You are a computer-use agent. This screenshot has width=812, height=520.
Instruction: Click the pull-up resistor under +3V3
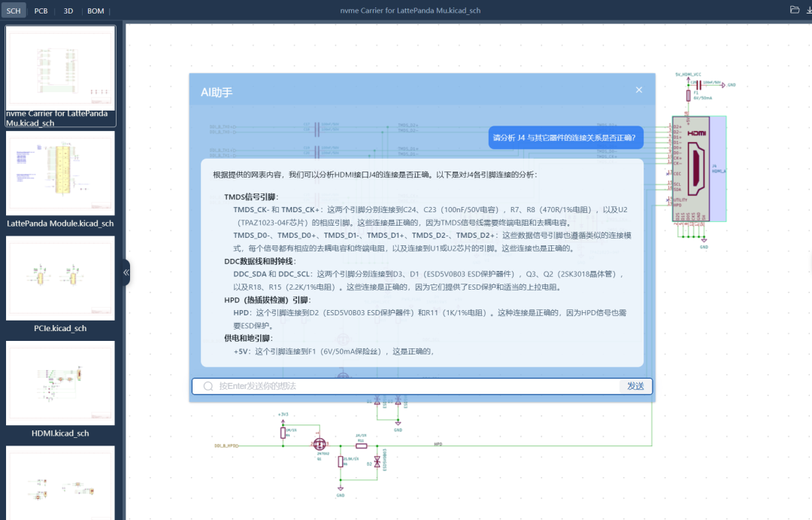click(283, 433)
